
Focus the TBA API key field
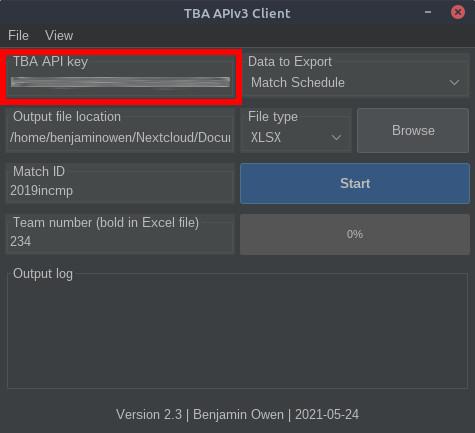pyautogui.click(x=120, y=82)
